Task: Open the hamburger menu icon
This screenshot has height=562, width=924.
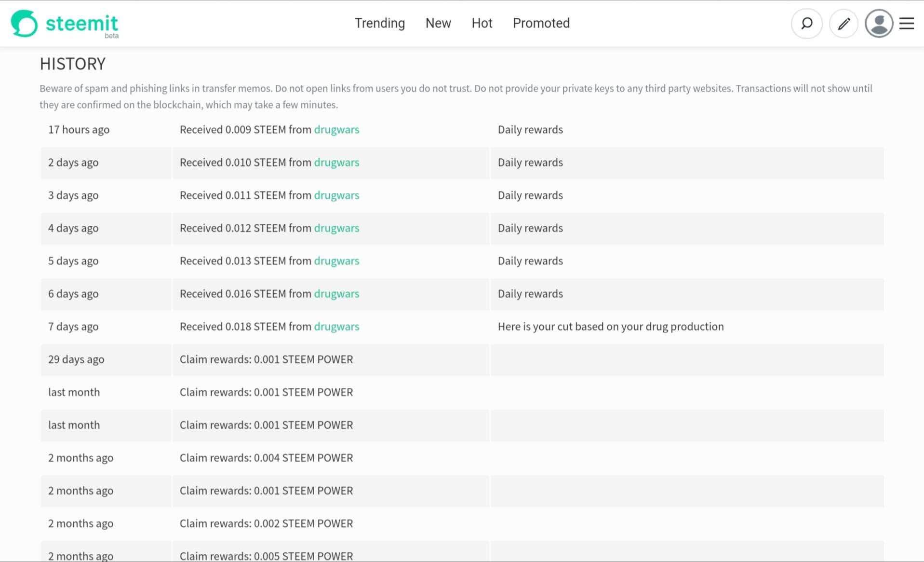Action: pyautogui.click(x=907, y=23)
